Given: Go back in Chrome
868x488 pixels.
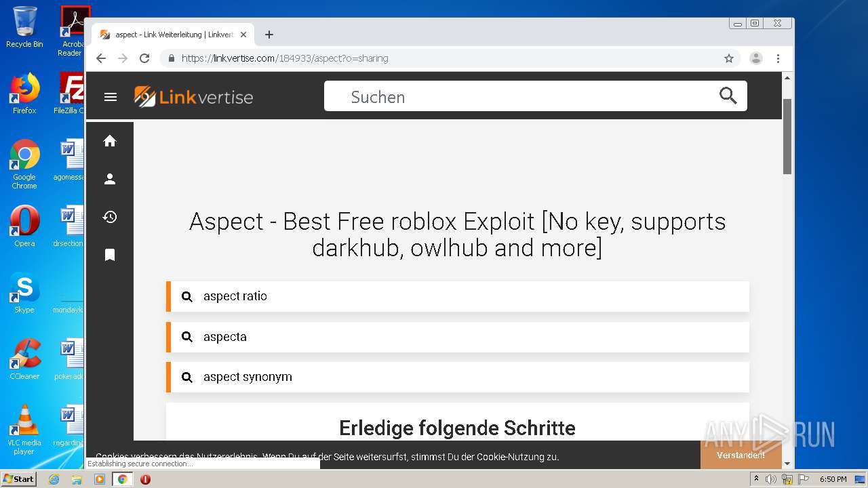Looking at the screenshot, I should click(101, 58).
